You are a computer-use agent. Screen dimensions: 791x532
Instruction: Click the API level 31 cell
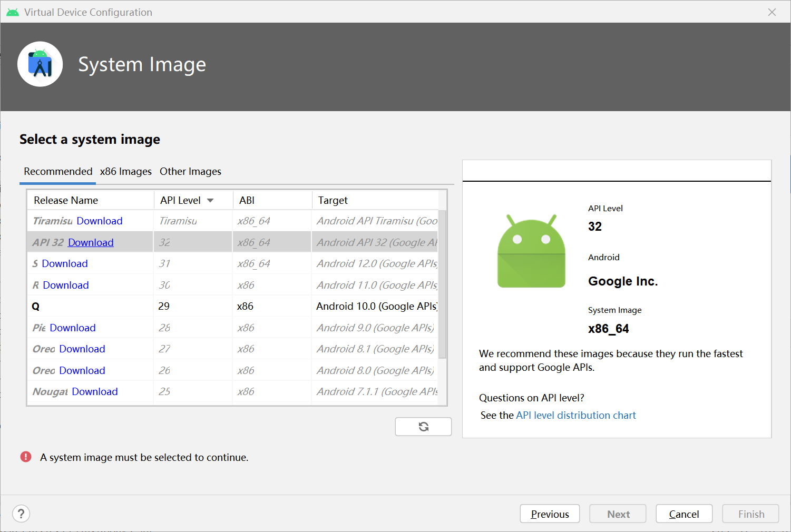(x=193, y=263)
